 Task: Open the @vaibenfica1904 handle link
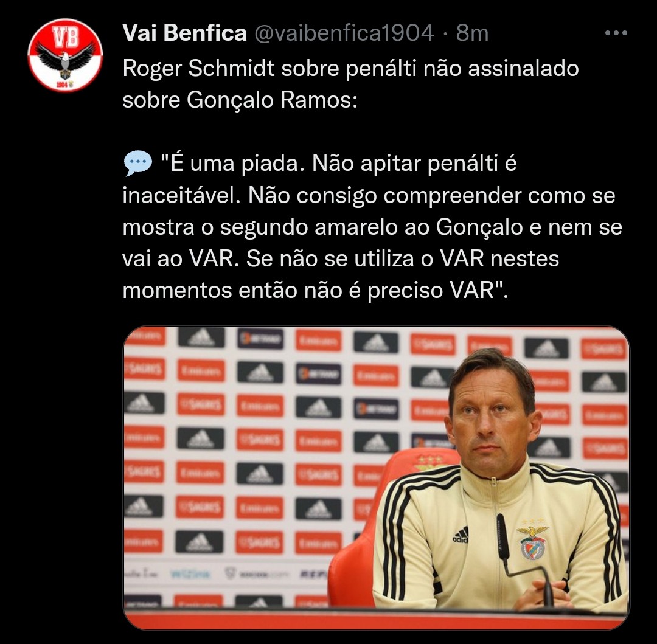(344, 33)
